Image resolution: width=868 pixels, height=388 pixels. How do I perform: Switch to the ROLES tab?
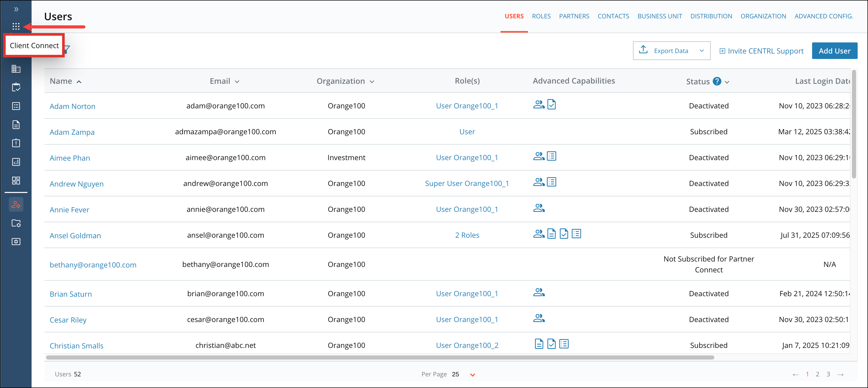541,16
